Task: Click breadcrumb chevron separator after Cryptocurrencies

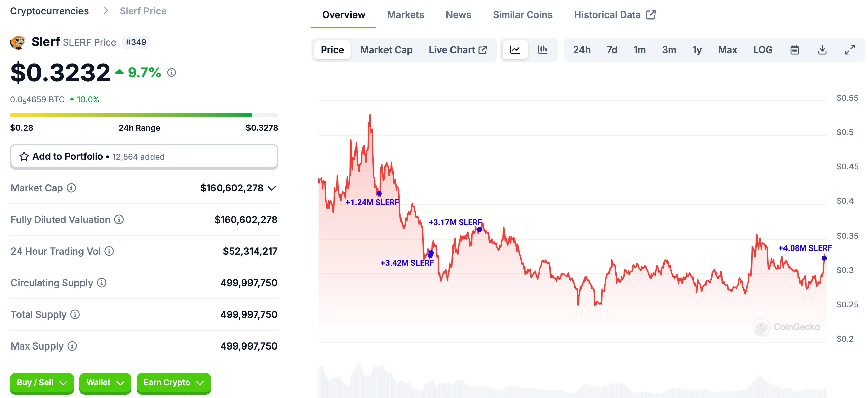Action: [x=106, y=11]
